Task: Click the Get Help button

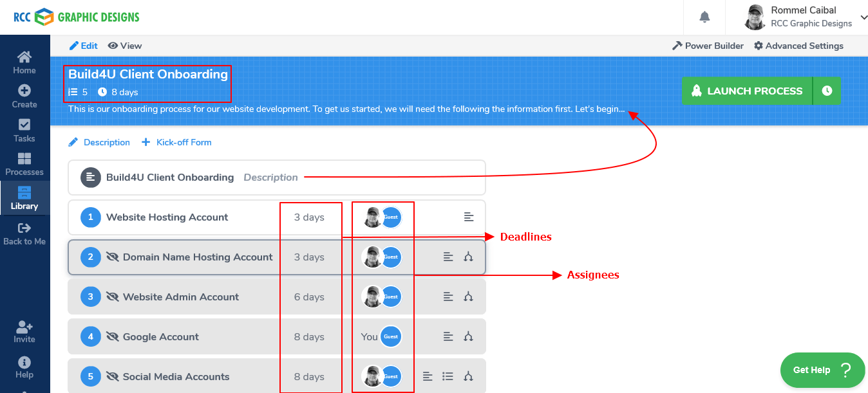Action: point(822,370)
